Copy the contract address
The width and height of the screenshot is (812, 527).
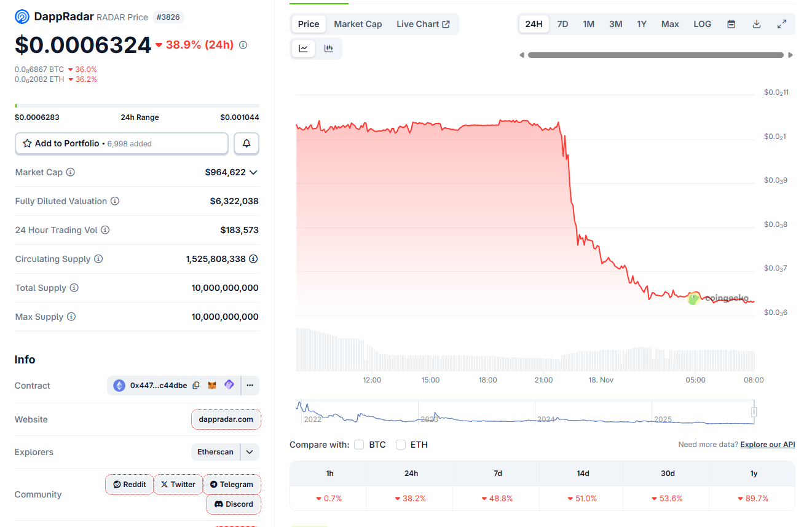point(195,385)
